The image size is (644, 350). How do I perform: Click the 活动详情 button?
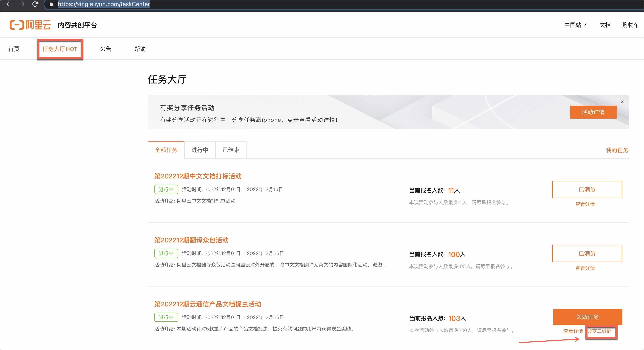593,112
